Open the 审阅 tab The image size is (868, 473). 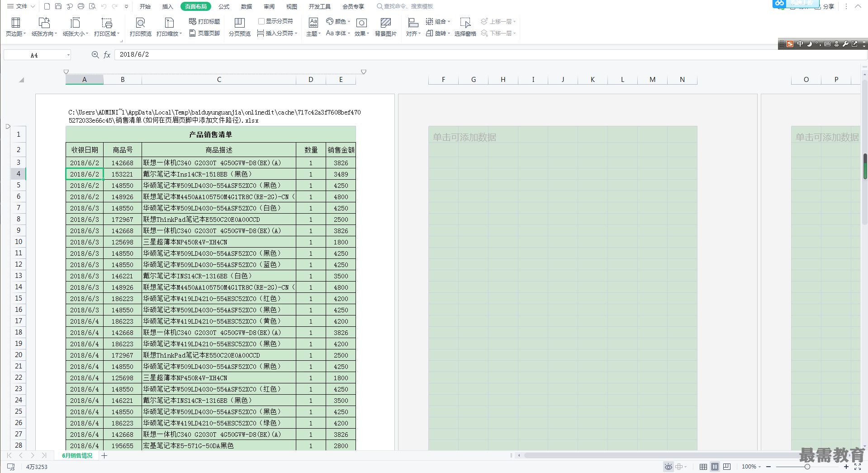[x=269, y=6]
